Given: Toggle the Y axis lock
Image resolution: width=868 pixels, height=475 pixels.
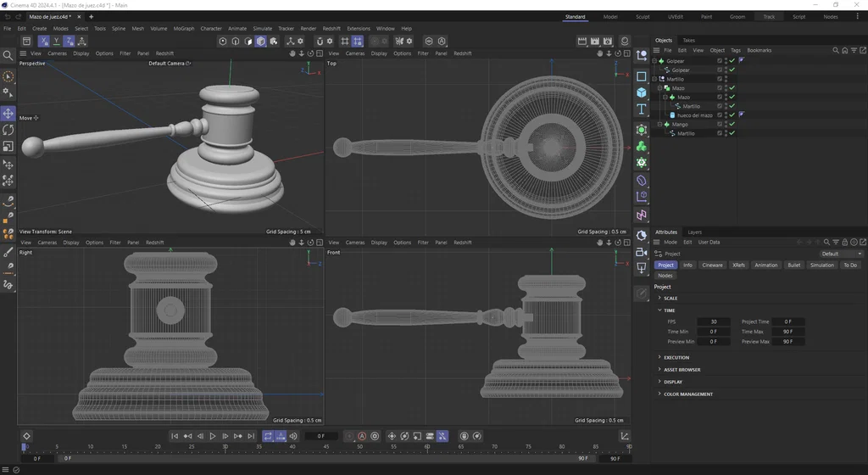Looking at the screenshot, I should (x=57, y=41).
